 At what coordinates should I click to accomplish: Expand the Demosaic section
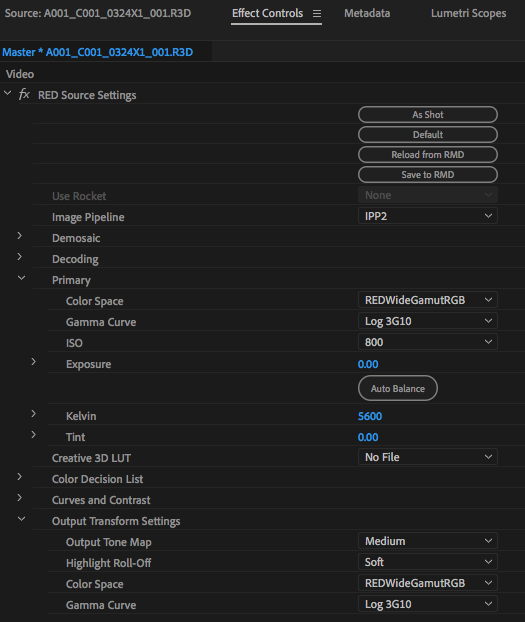point(19,236)
